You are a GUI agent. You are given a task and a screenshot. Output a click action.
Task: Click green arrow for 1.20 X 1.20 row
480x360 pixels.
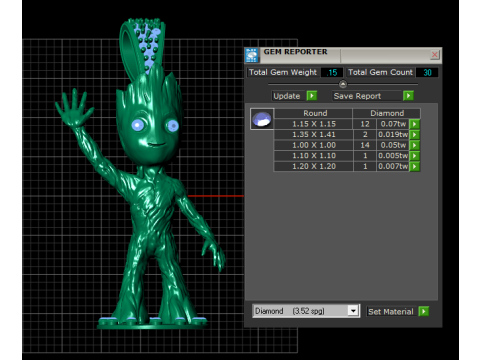pos(415,166)
